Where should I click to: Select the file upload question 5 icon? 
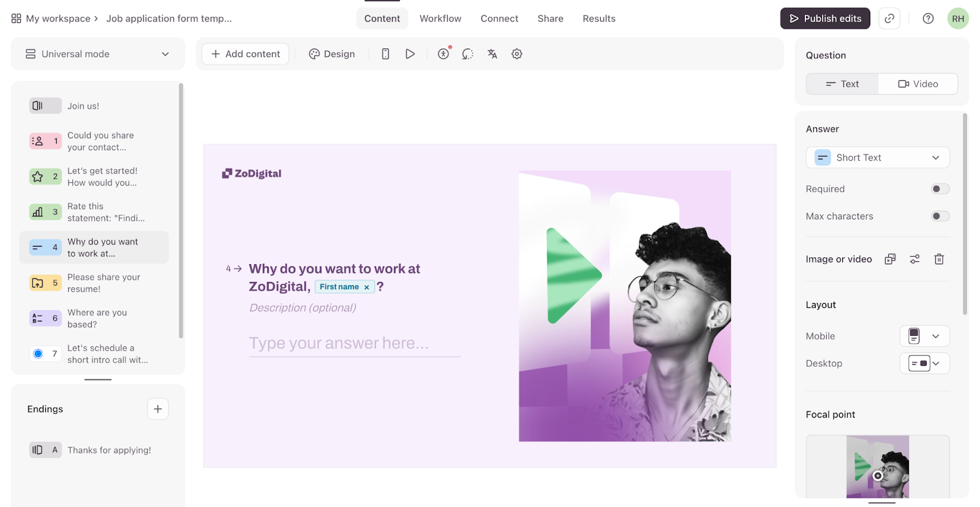pyautogui.click(x=45, y=283)
